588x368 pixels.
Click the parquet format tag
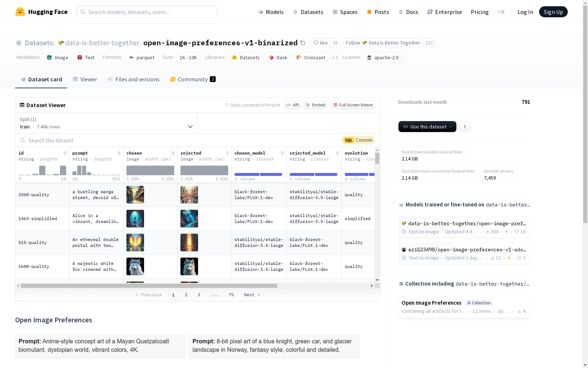pos(141,57)
